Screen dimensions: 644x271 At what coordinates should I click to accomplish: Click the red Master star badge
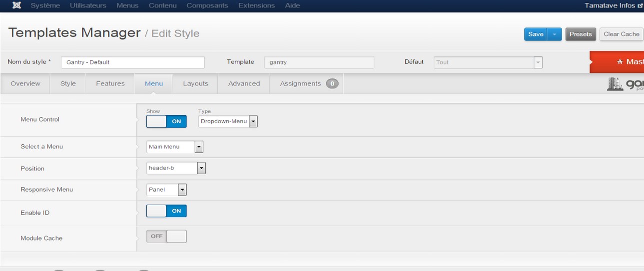point(620,62)
